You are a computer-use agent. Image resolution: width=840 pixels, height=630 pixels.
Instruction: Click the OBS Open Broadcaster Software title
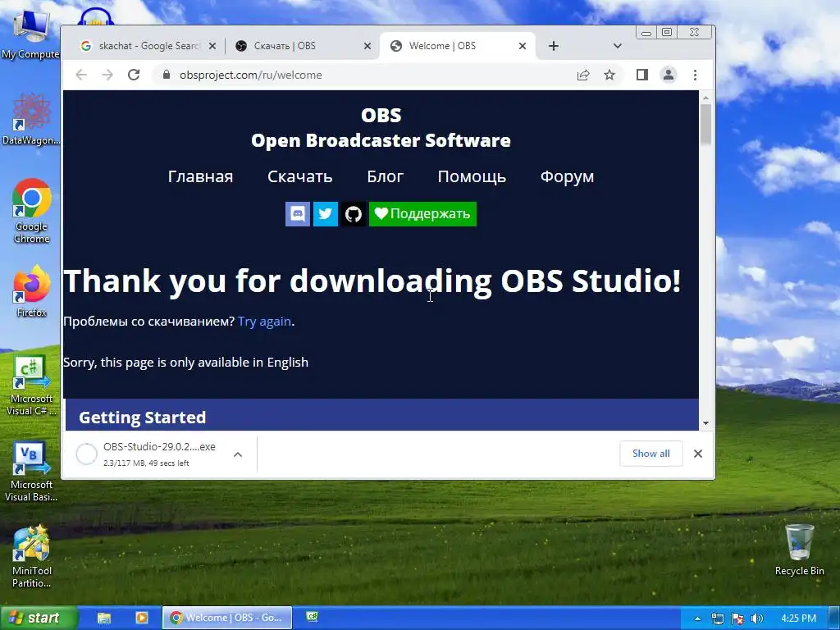(x=381, y=127)
